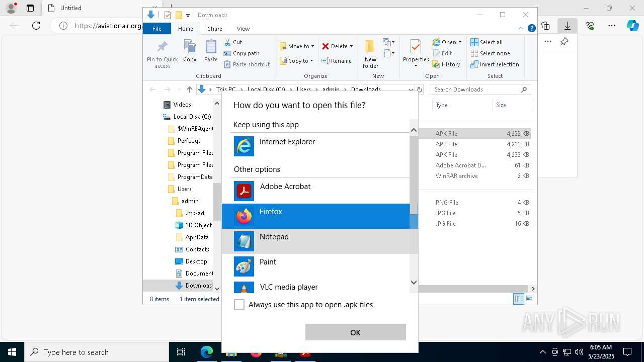Select the PNG File row
644x362 pixels.
pyautogui.click(x=476, y=203)
